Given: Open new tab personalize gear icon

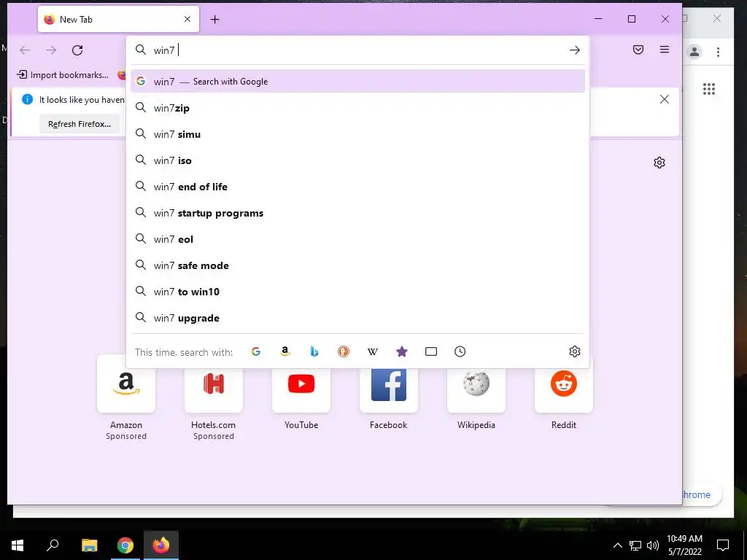Looking at the screenshot, I should (659, 163).
